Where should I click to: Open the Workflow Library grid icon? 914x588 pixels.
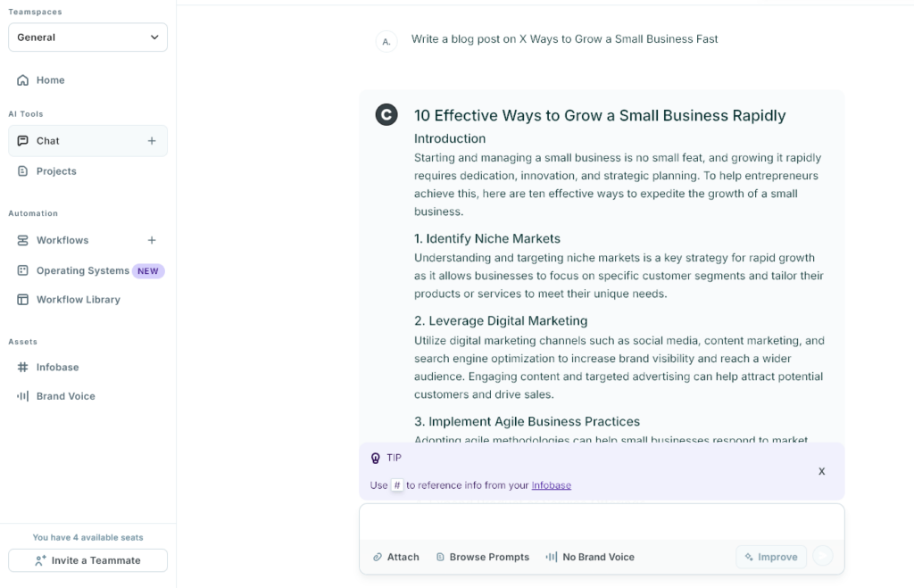coord(23,300)
